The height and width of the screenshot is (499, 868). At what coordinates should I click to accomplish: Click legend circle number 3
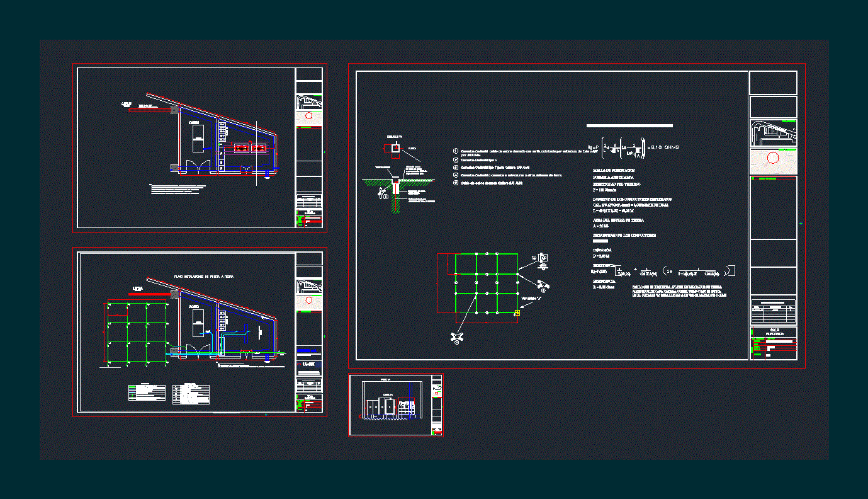[x=456, y=168]
